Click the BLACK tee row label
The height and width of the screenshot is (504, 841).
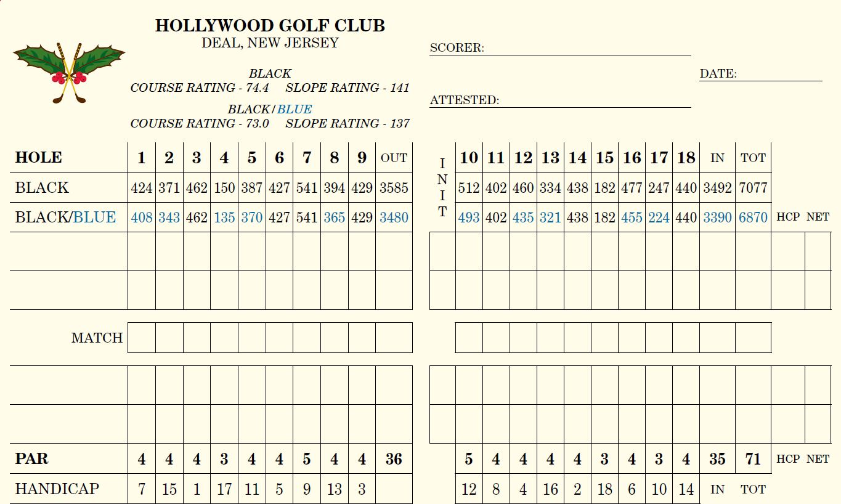(42, 187)
